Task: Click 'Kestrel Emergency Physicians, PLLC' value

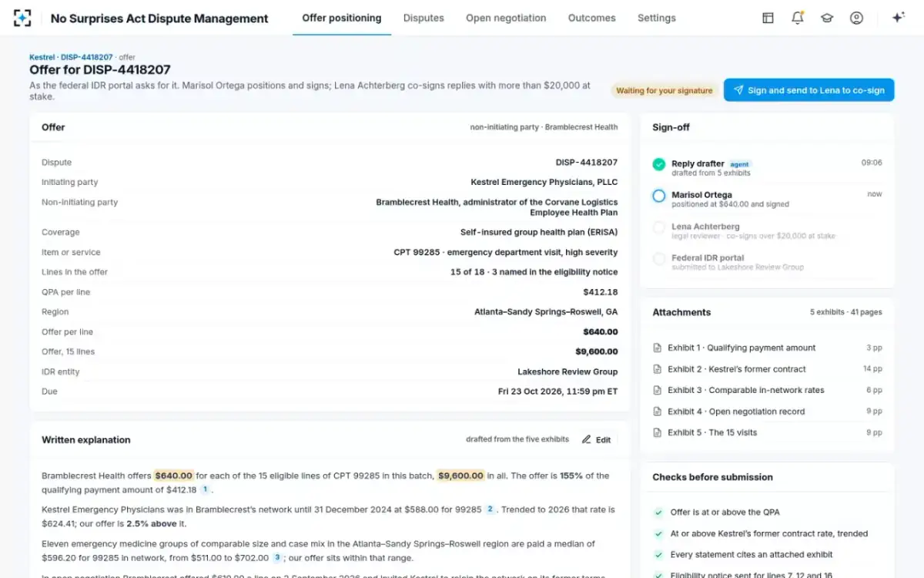Action: point(544,183)
